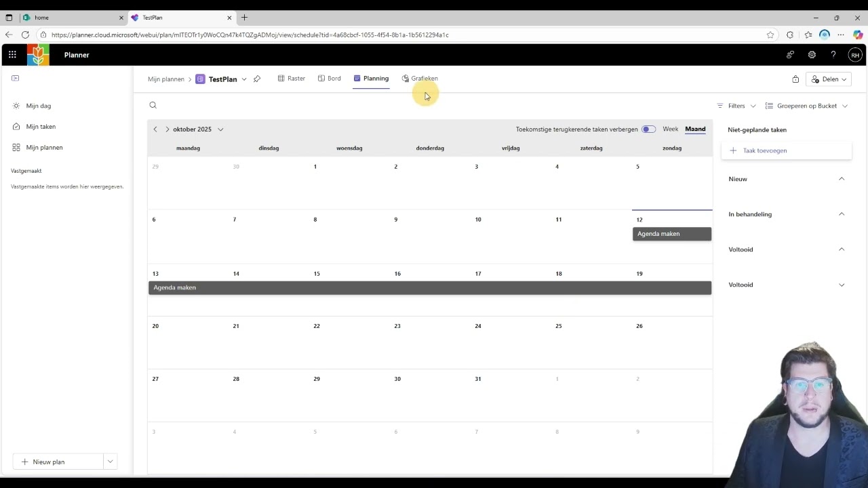868x488 pixels.
Task: Switch to the Bord view tab
Action: [330, 79]
